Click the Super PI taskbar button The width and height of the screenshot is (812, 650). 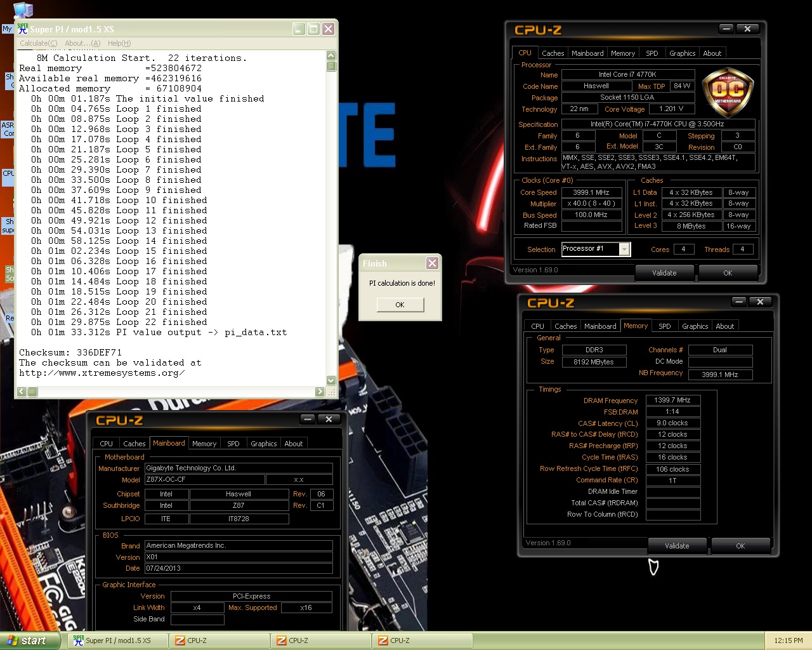(118, 640)
